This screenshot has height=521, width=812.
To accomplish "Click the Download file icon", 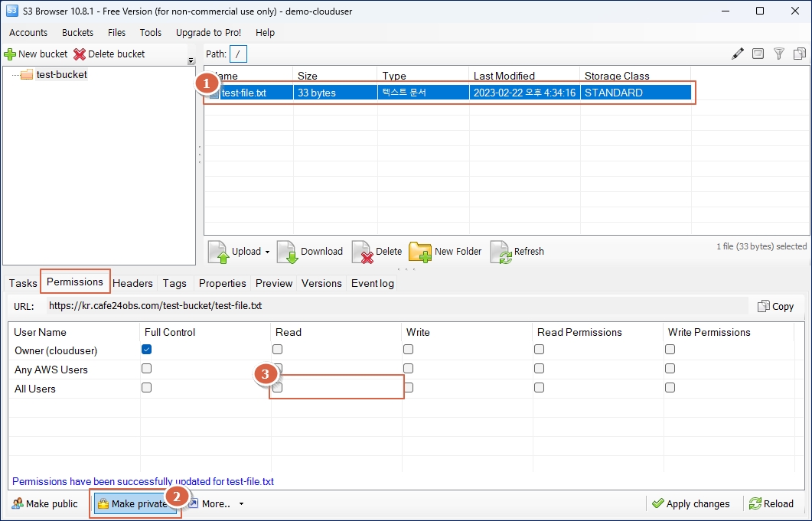I will (x=287, y=252).
